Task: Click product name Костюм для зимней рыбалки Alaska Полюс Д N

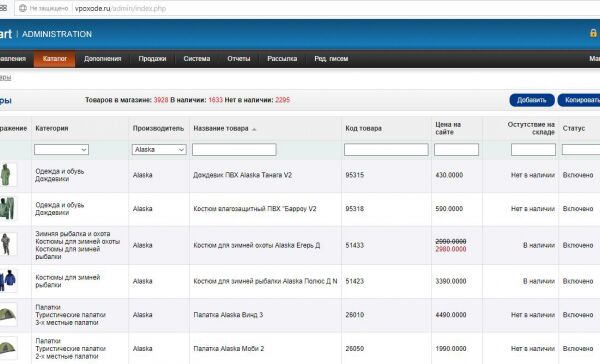Action: [x=265, y=281]
